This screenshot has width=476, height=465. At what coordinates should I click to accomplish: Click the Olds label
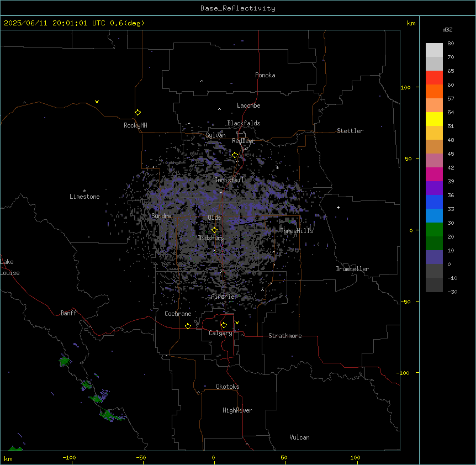(x=214, y=218)
